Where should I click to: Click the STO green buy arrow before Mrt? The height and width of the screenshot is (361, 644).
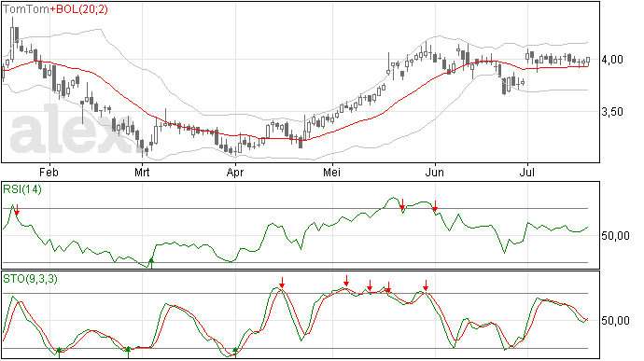click(128, 352)
